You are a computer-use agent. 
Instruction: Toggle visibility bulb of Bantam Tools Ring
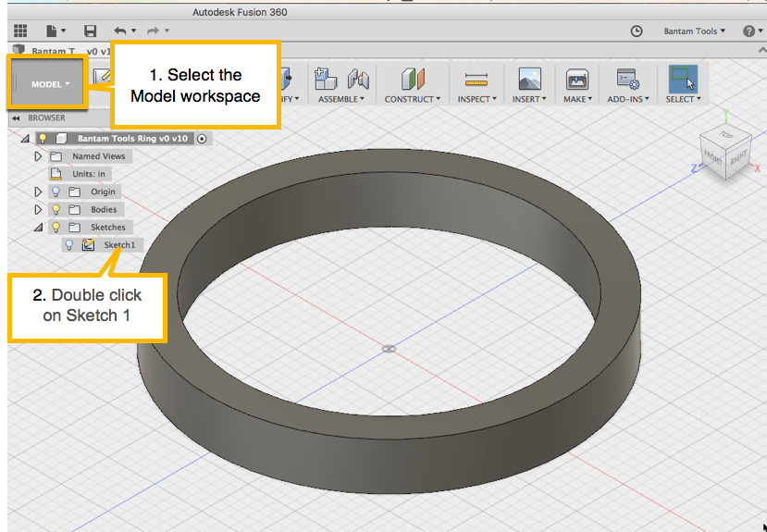(43, 139)
